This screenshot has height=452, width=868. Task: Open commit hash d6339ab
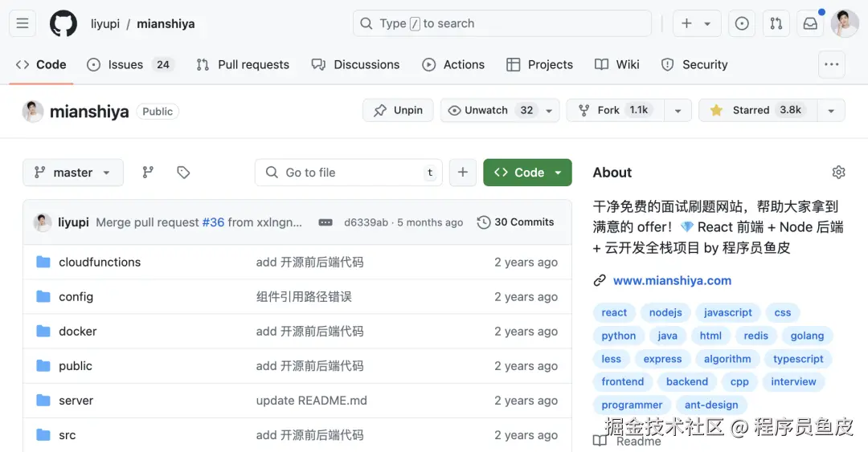point(366,222)
